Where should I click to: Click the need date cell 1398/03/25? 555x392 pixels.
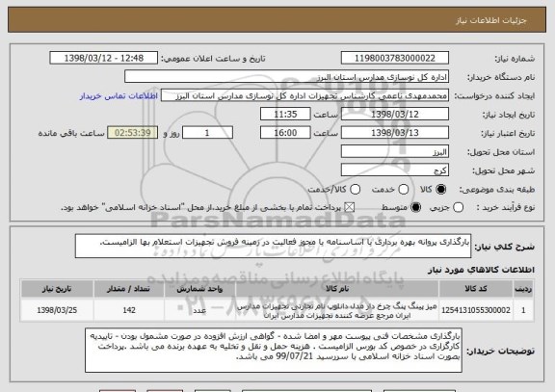click(57, 310)
